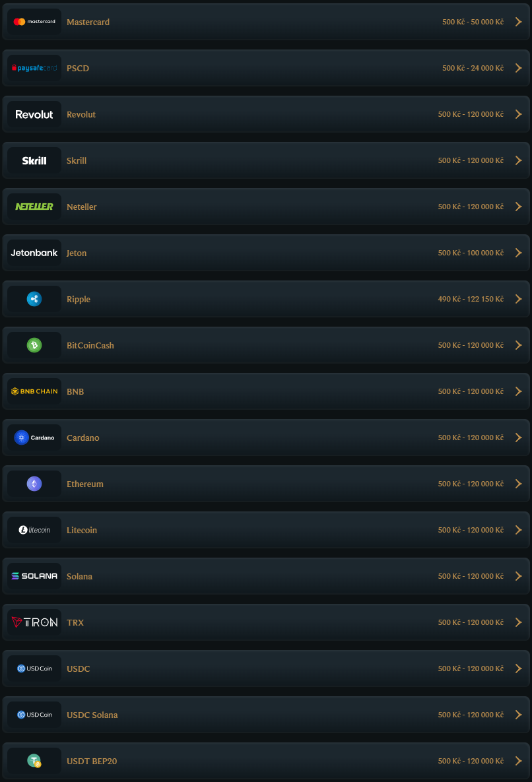Open the USDC row arrow

tap(519, 668)
